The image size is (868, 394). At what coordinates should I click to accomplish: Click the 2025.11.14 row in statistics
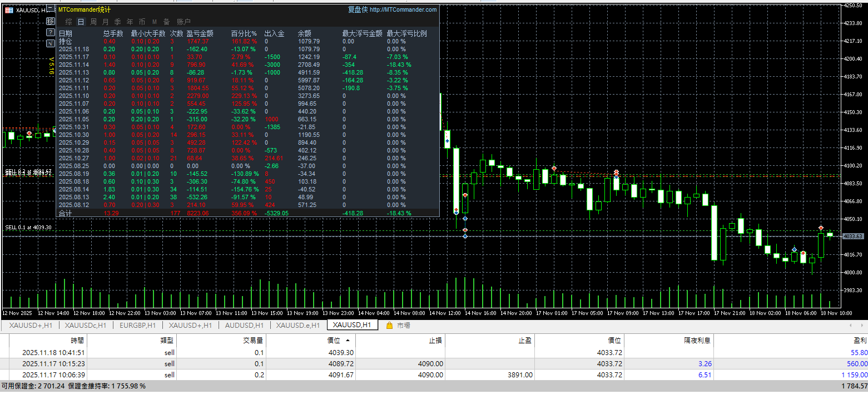(x=247, y=65)
